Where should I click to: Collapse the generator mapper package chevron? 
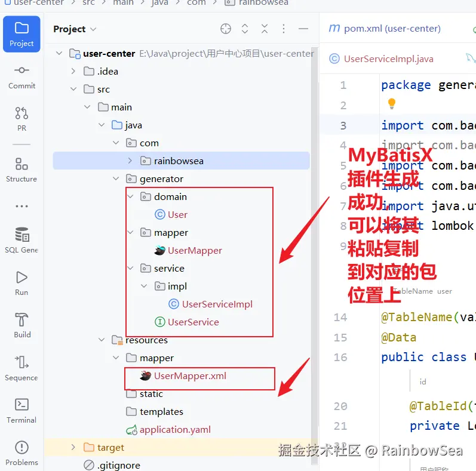coord(131,232)
